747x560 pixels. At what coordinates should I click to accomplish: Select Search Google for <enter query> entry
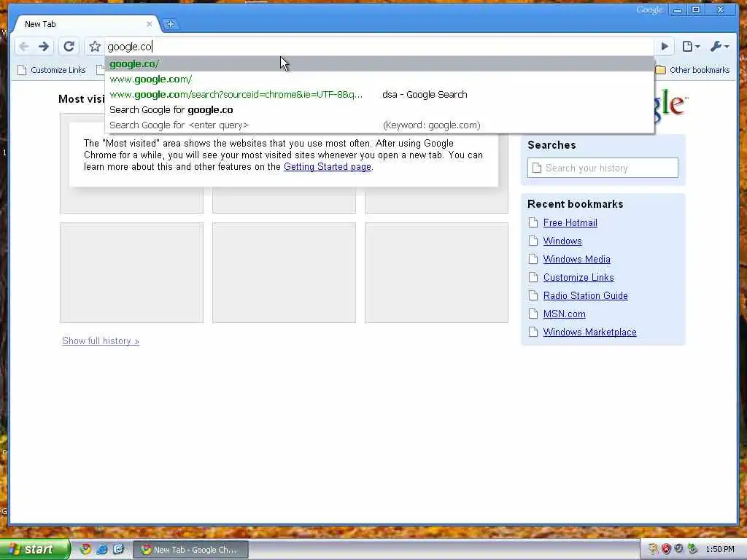[x=379, y=125]
